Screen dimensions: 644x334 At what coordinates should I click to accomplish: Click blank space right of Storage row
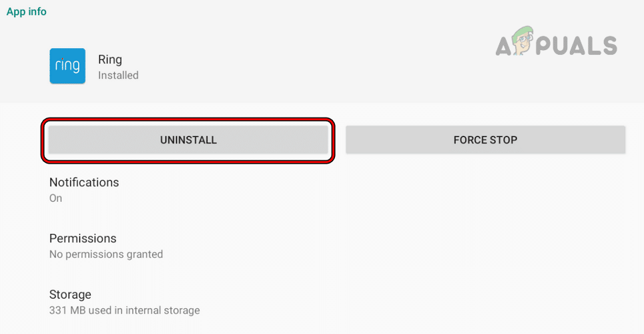400,302
